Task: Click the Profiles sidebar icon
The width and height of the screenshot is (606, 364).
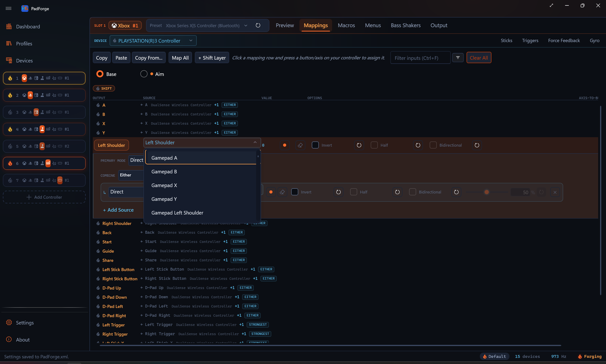Action: point(9,44)
